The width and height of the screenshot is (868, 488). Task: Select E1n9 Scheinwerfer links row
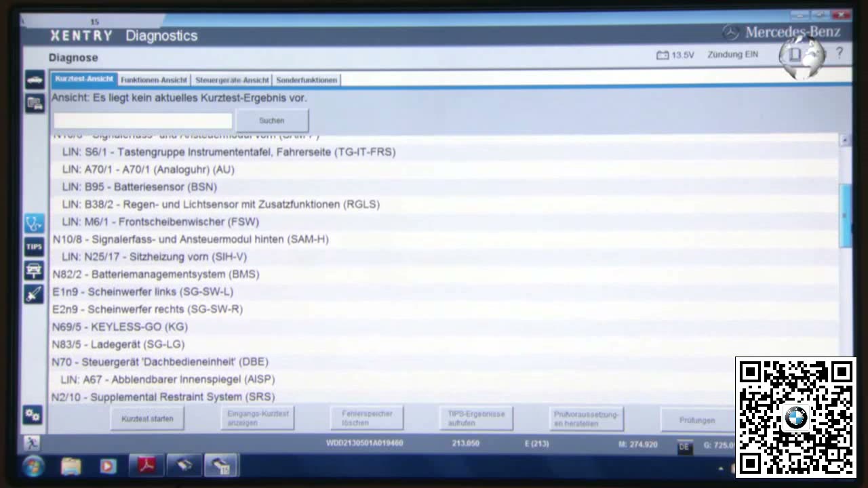tap(444, 292)
